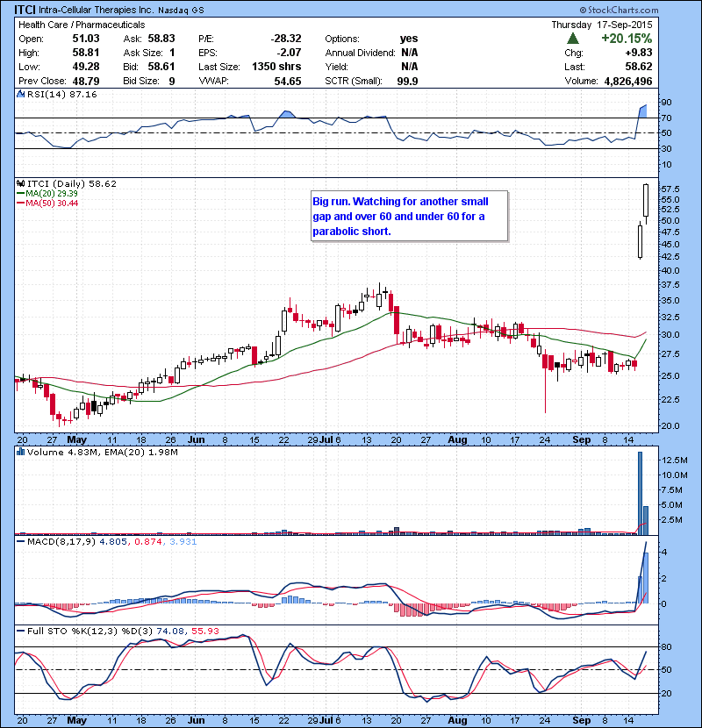Click the High value 58.81

[x=85, y=53]
